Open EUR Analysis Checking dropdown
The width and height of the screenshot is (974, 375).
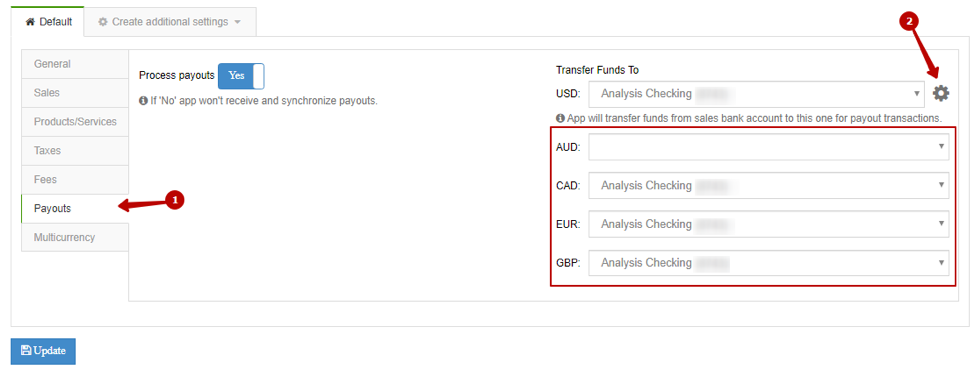[x=768, y=224]
